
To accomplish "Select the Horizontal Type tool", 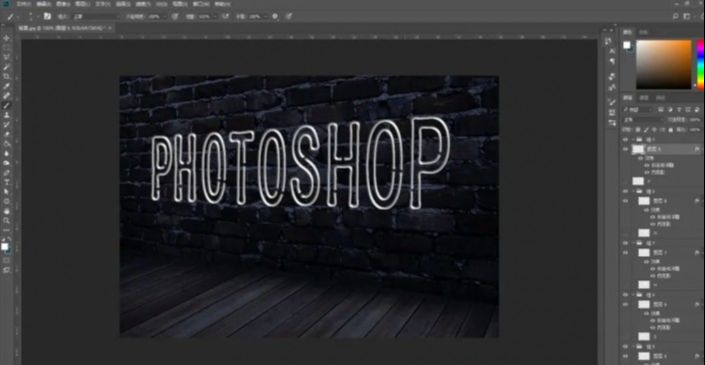I will pyautogui.click(x=6, y=182).
